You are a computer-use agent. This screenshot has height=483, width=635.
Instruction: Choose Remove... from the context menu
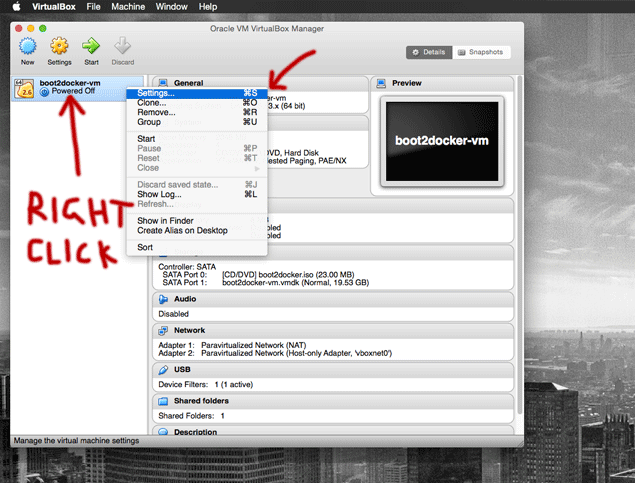(x=197, y=113)
